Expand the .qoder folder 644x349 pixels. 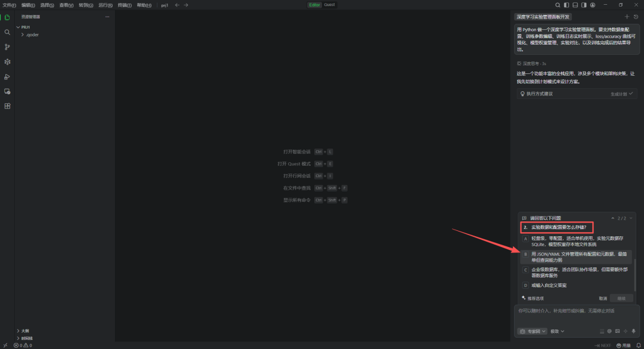pos(31,35)
